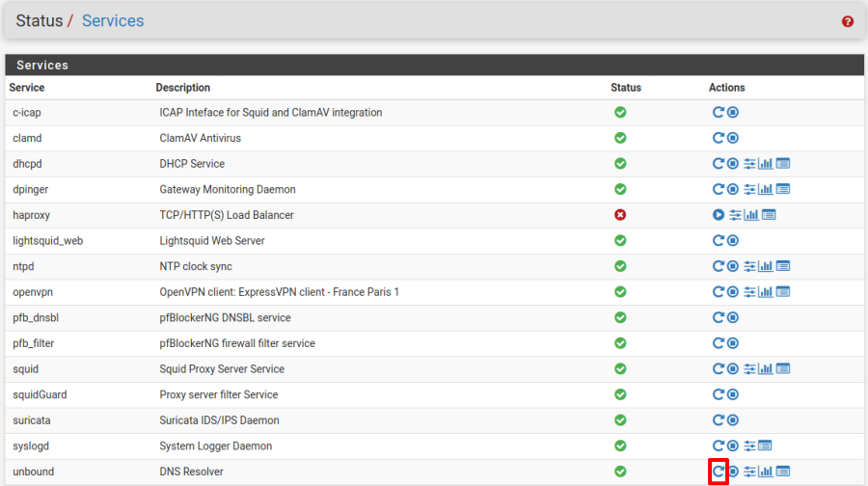Image resolution: width=868 pixels, height=486 pixels.
Task: Open syslogd log entries icon
Action: click(765, 445)
